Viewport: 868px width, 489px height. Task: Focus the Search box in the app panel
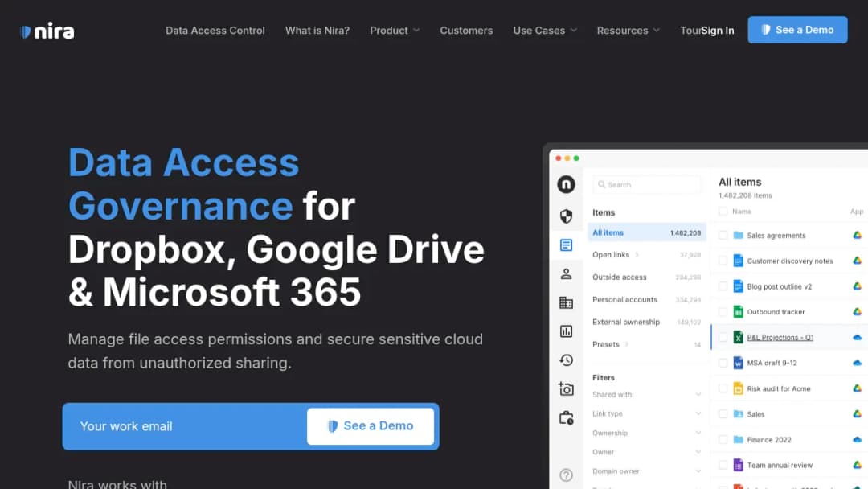pyautogui.click(x=646, y=184)
